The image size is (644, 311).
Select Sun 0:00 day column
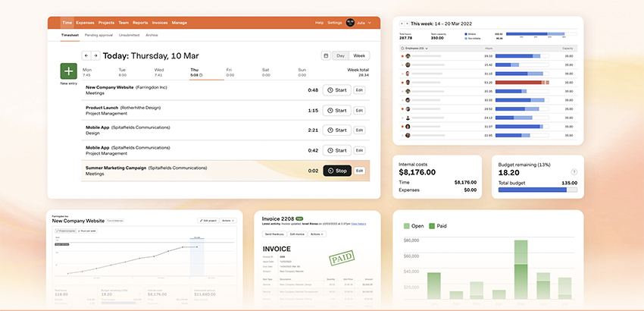pyautogui.click(x=302, y=72)
